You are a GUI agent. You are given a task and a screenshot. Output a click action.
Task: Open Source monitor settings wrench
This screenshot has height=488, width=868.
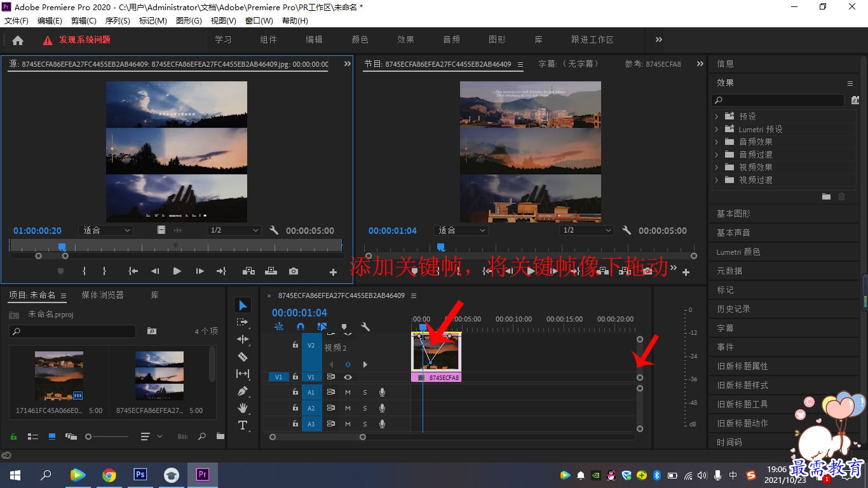pyautogui.click(x=274, y=230)
